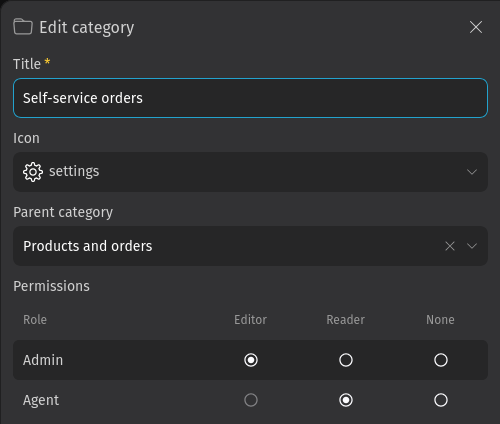Click the Icon field label
500x424 pixels.
click(x=26, y=138)
